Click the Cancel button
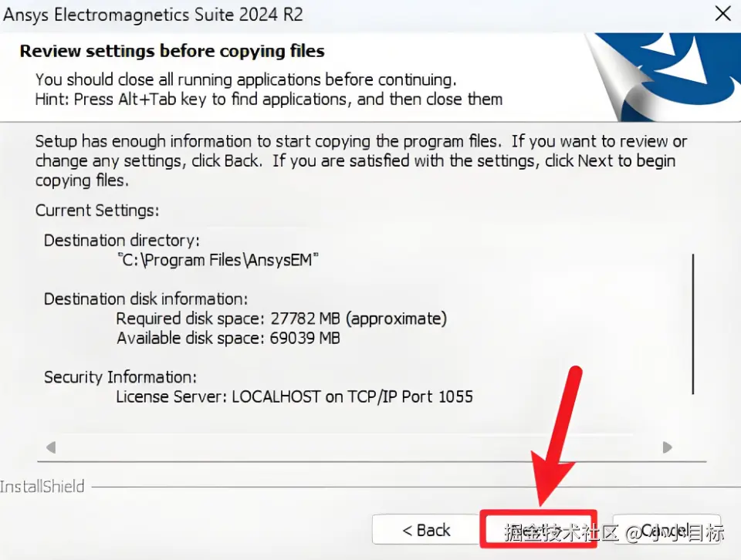This screenshot has height=560, width=741. 667,530
